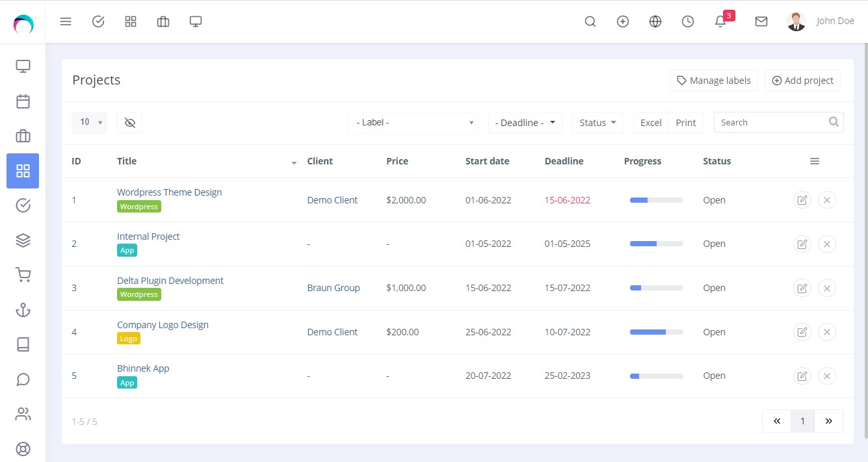Edit the Bhinnek App project
The image size is (868, 462).
pyautogui.click(x=802, y=376)
